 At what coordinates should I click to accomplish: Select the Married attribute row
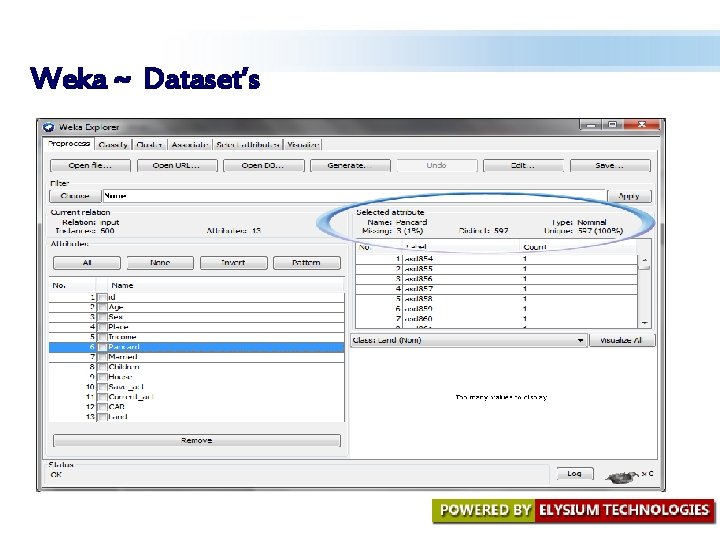[x=197, y=357]
